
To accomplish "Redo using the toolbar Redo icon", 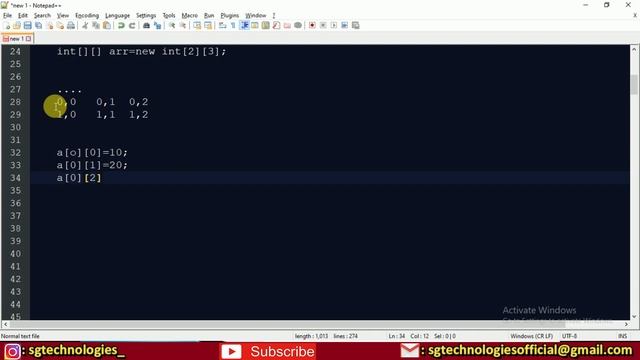I will point(132,25).
